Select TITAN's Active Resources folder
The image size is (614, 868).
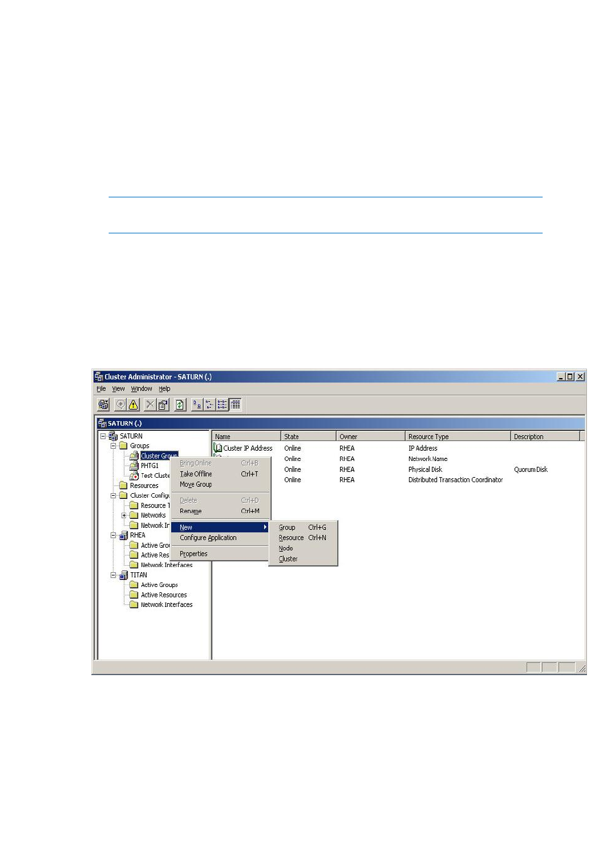tap(164, 595)
